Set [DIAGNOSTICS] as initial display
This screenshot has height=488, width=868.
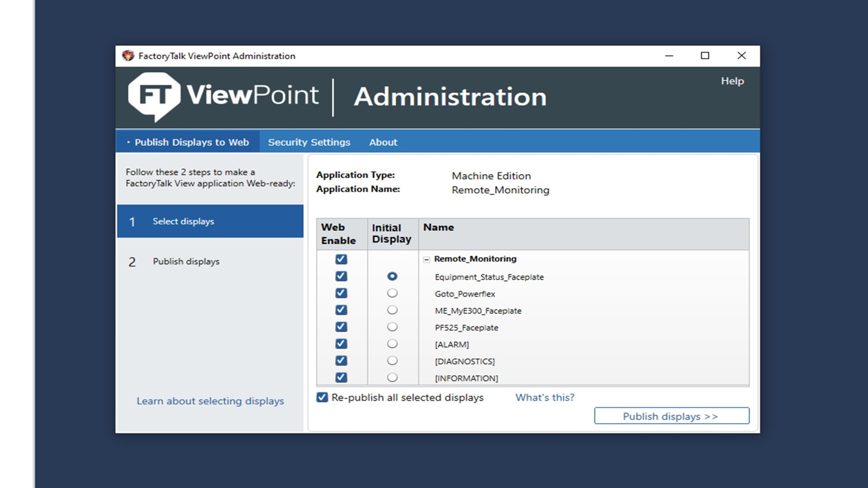(392, 360)
